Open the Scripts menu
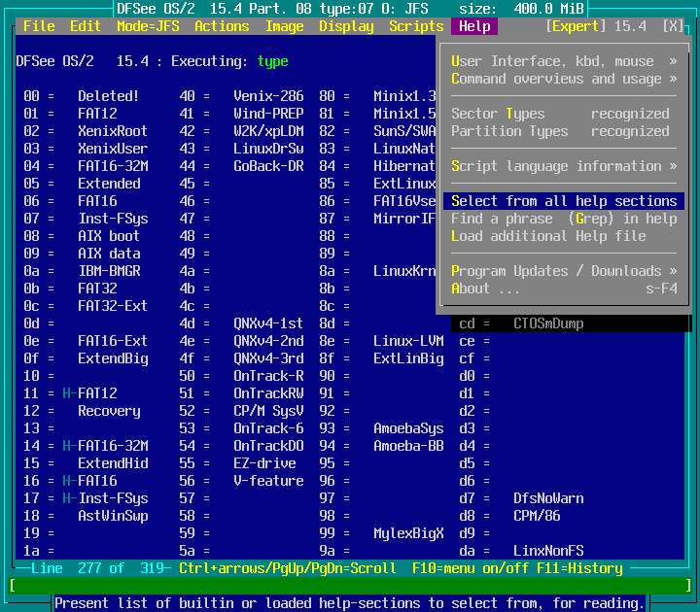700x612 pixels. click(416, 26)
